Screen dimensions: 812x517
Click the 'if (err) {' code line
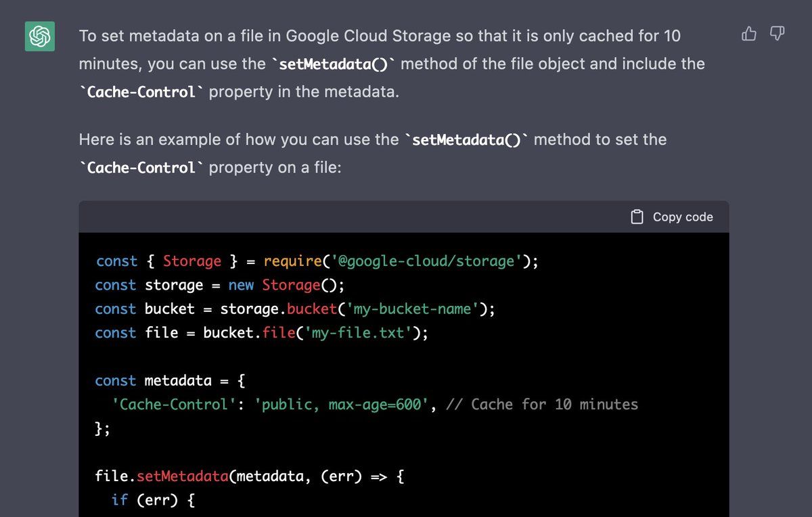(x=154, y=500)
